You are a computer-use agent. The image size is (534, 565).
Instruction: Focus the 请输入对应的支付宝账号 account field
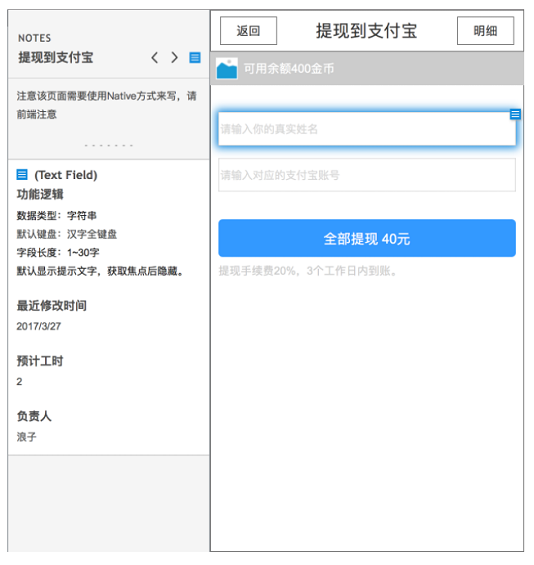(368, 175)
